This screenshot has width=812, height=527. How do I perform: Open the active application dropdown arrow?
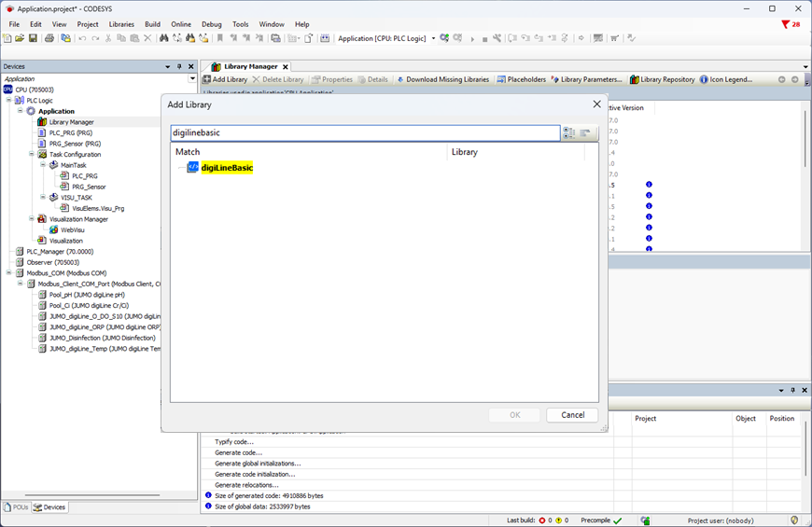433,38
